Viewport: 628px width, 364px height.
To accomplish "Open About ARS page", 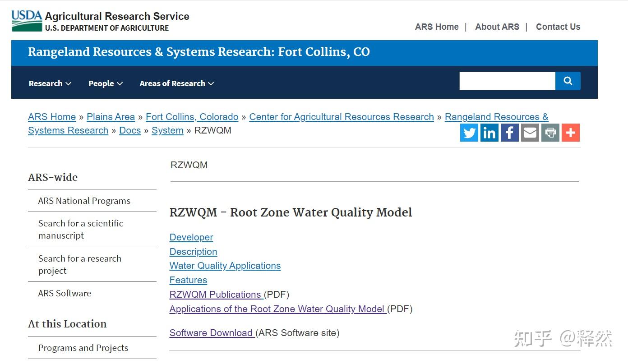I will pyautogui.click(x=497, y=27).
